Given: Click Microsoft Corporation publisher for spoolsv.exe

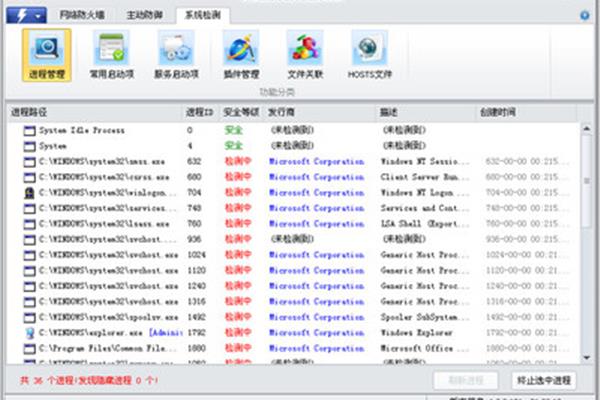Looking at the screenshot, I should (x=316, y=317).
